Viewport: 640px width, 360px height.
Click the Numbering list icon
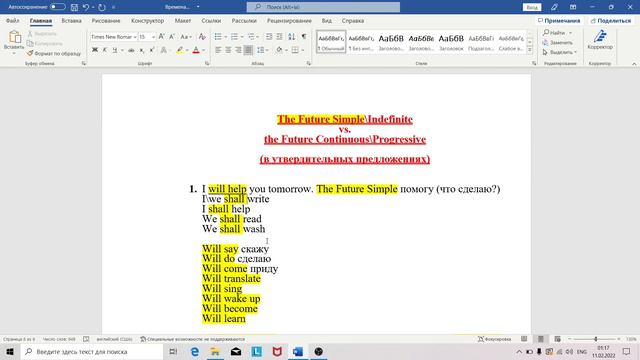pos(234,37)
